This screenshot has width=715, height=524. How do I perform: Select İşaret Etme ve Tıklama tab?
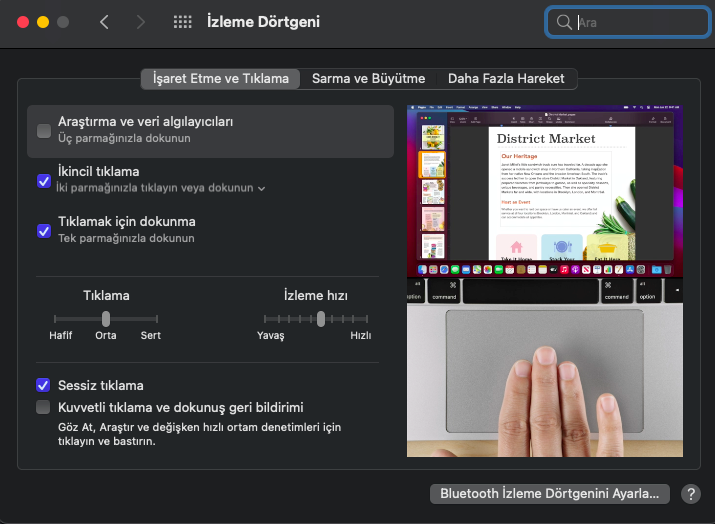pos(221,78)
